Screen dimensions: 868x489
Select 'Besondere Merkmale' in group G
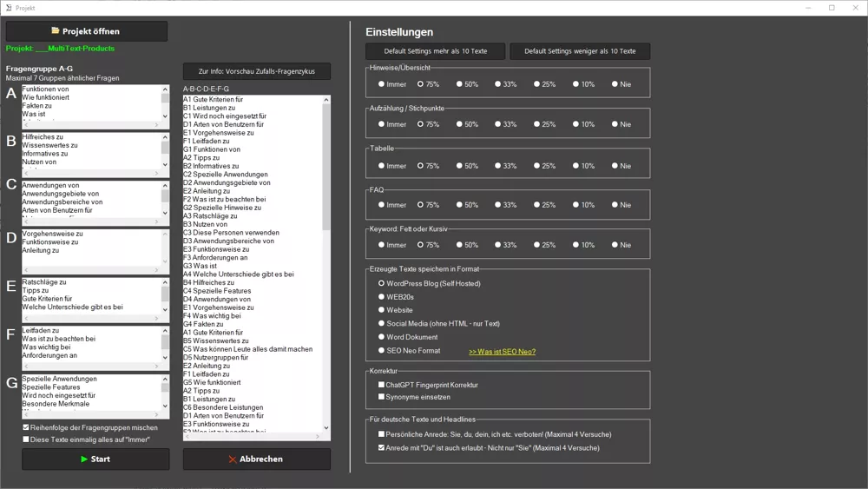(x=56, y=404)
